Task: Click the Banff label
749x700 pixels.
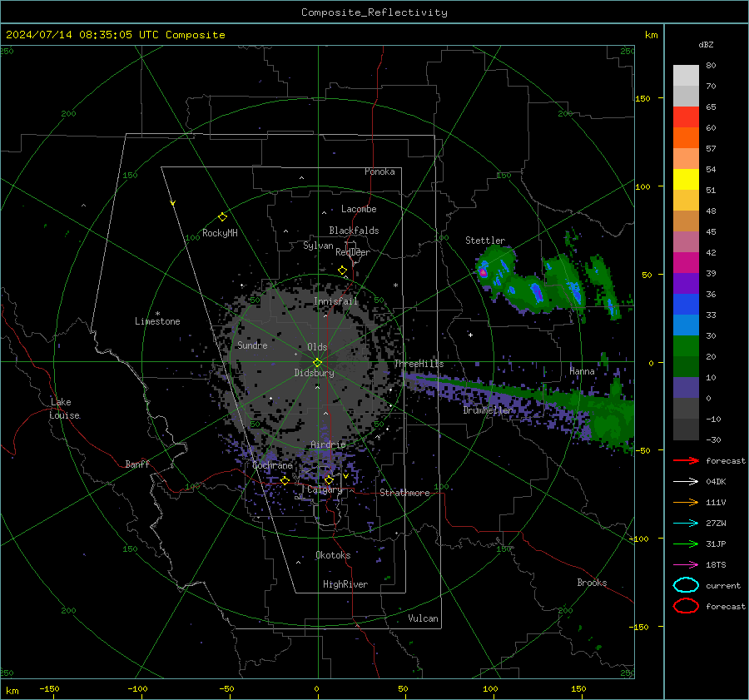Action: tap(137, 464)
